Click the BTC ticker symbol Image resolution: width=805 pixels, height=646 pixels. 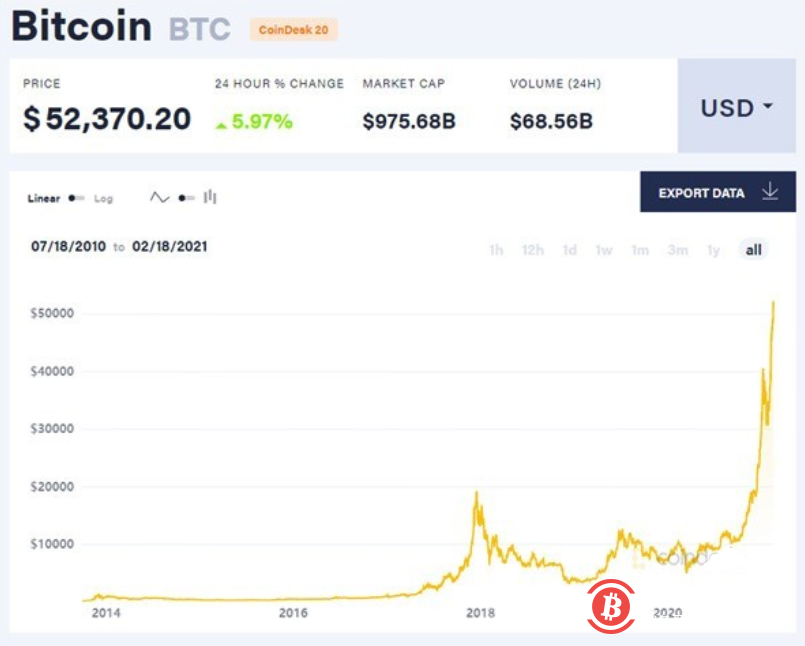(x=197, y=27)
